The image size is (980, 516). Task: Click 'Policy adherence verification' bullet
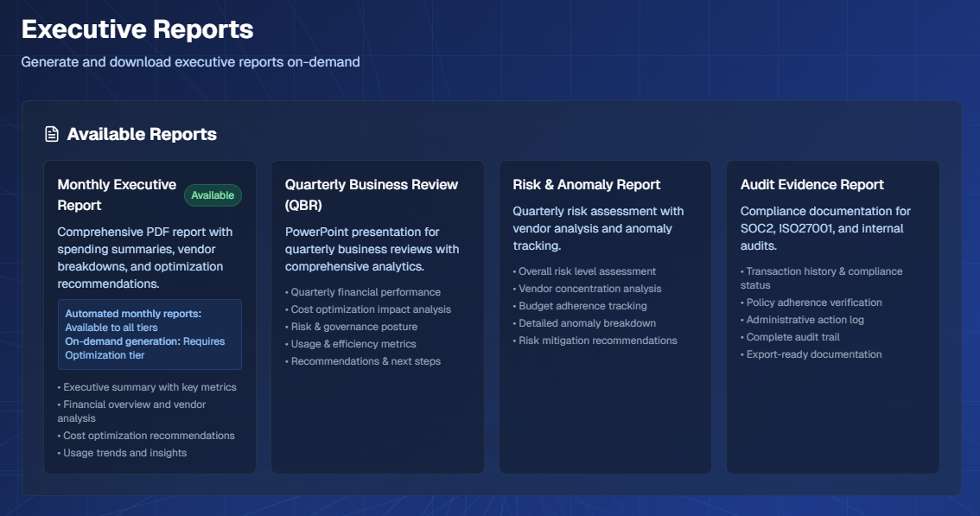point(811,303)
